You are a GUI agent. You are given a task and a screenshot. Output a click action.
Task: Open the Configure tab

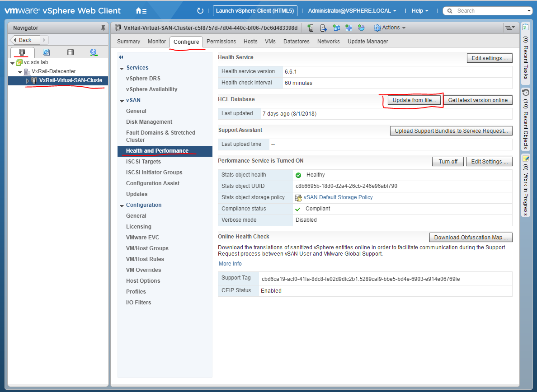(186, 42)
